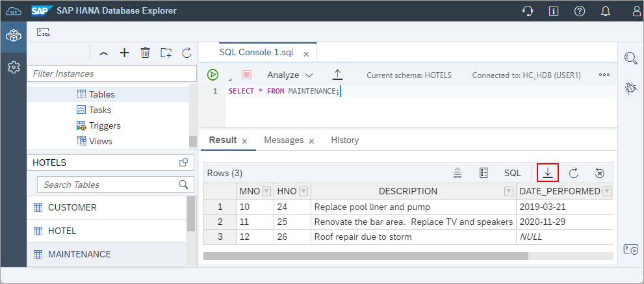This screenshot has width=644, height=284.
Task: Open the MAINTENANCE table
Action: click(x=107, y=254)
